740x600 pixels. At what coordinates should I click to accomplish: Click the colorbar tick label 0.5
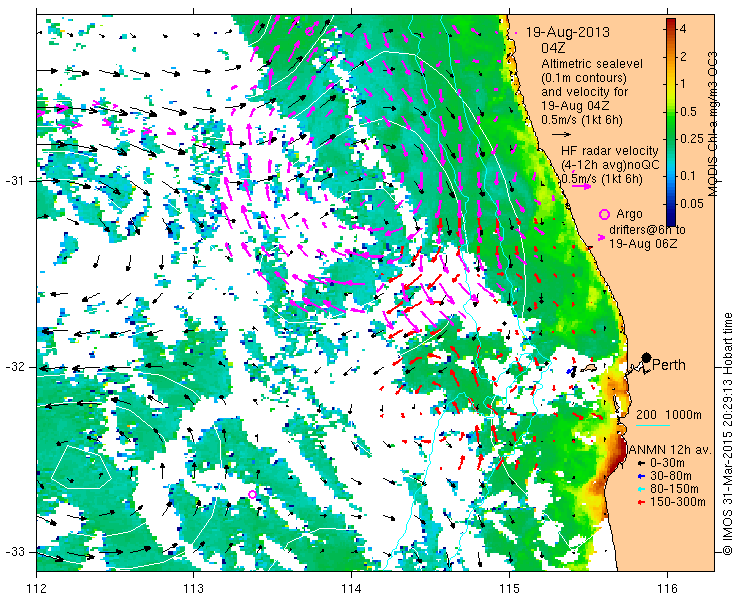pos(688,112)
